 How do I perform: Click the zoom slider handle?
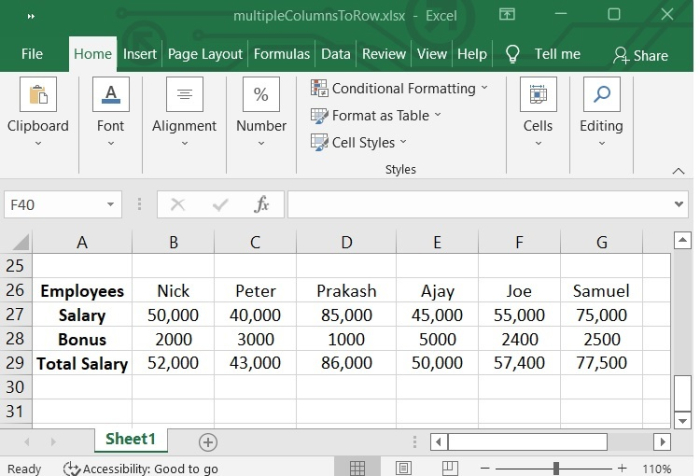click(556, 468)
